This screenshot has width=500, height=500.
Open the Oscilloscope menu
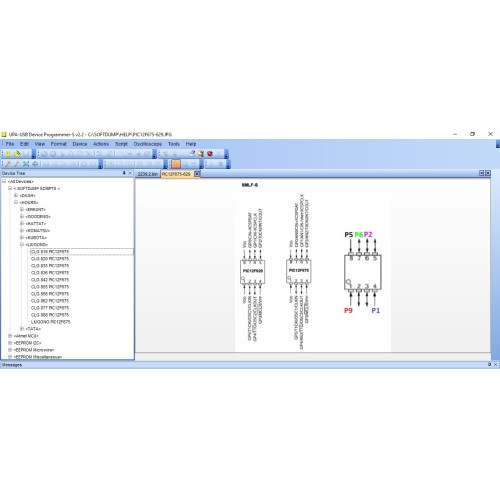click(x=148, y=144)
